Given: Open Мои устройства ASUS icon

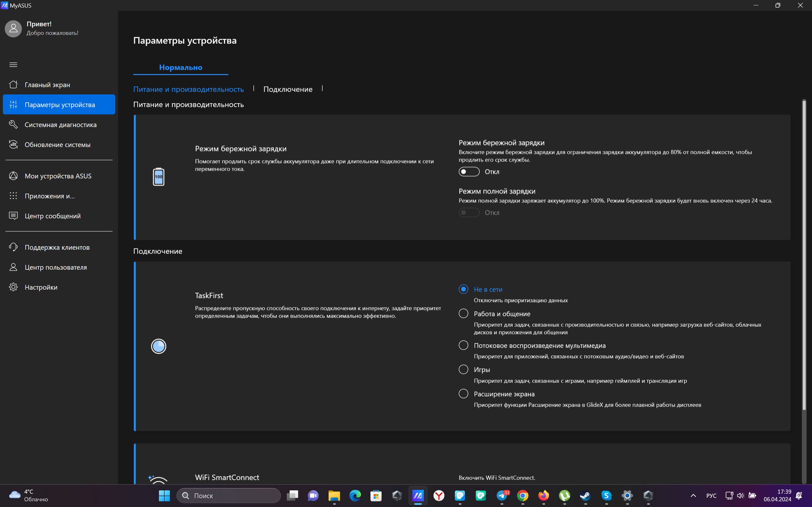Looking at the screenshot, I should coord(13,176).
